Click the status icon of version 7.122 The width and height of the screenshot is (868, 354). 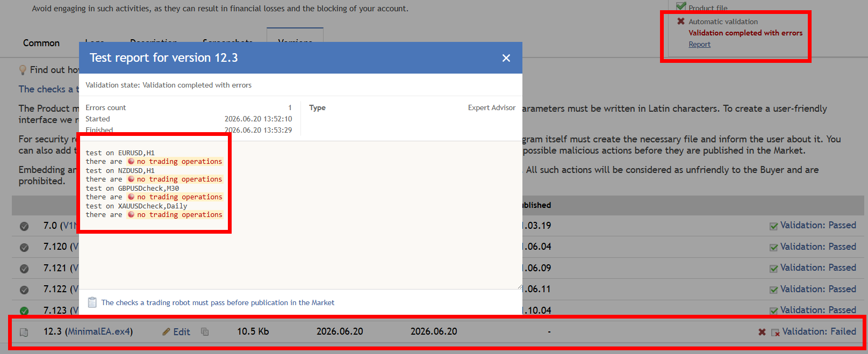click(24, 290)
